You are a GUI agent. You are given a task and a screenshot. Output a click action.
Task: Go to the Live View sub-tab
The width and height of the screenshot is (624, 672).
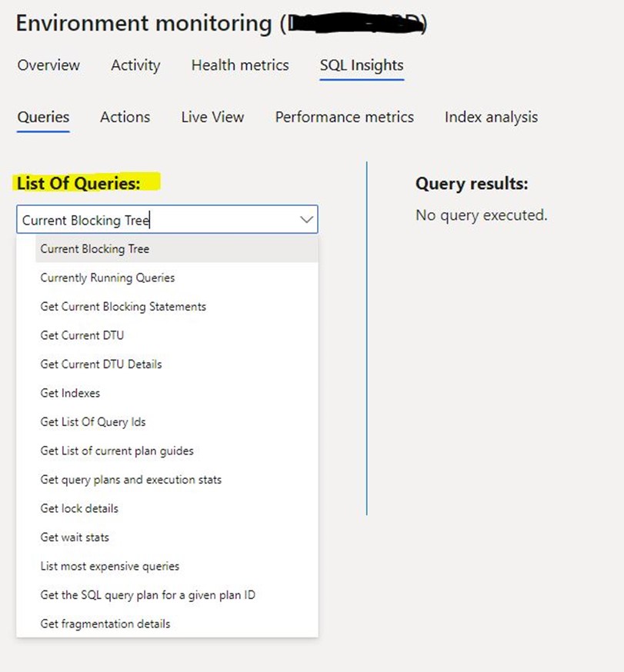(212, 117)
